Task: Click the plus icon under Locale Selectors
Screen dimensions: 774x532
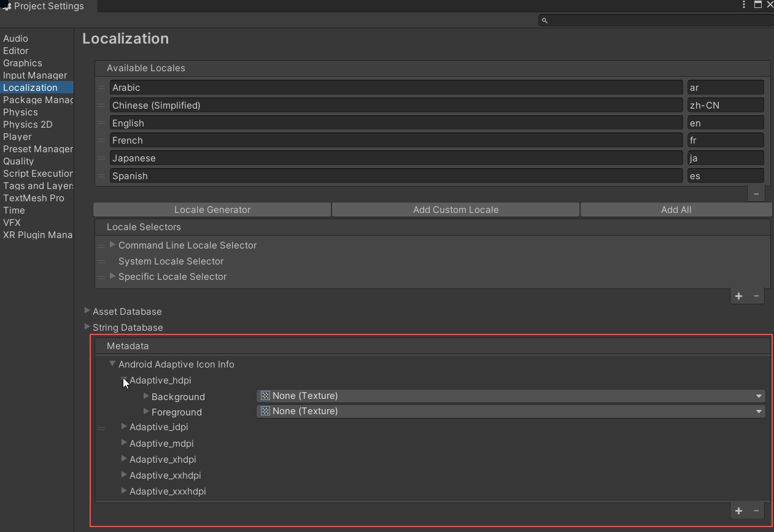Action: tap(738, 296)
